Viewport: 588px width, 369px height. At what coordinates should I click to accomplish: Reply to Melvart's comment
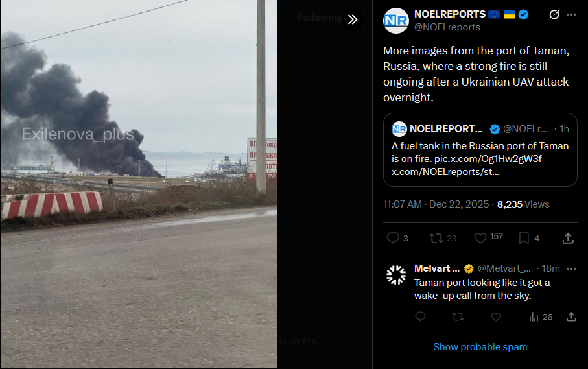coord(420,317)
